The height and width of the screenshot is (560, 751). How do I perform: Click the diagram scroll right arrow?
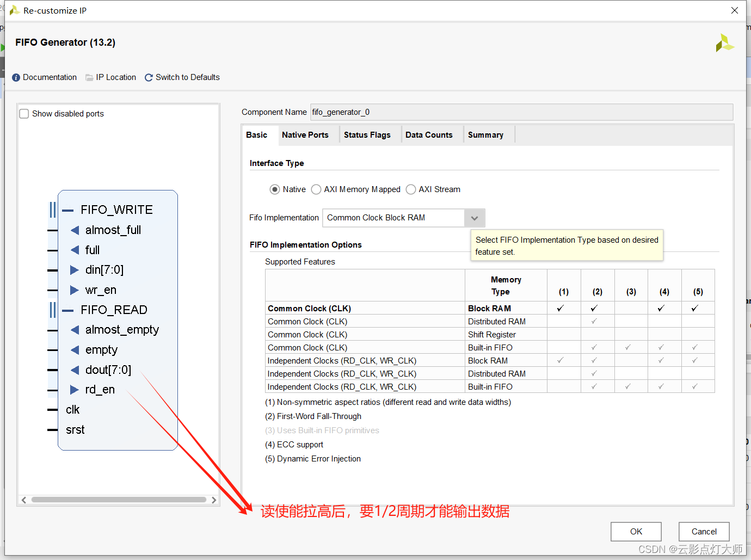point(214,500)
